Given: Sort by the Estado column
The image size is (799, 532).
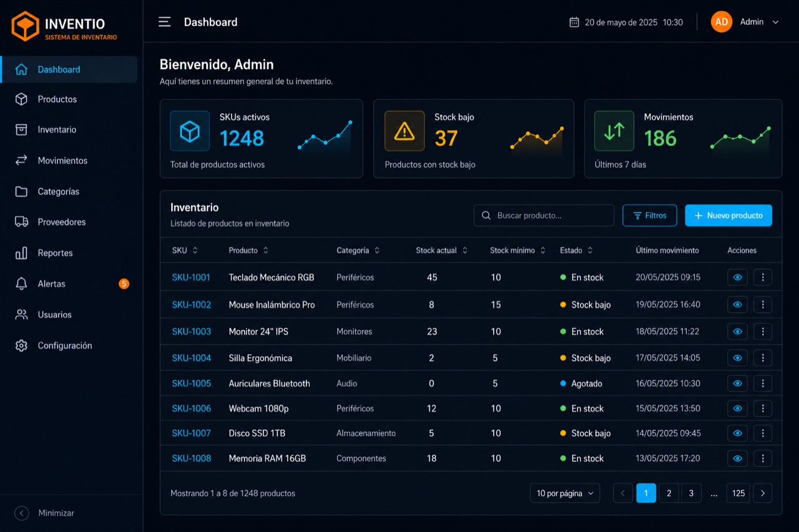Looking at the screenshot, I should 576,250.
